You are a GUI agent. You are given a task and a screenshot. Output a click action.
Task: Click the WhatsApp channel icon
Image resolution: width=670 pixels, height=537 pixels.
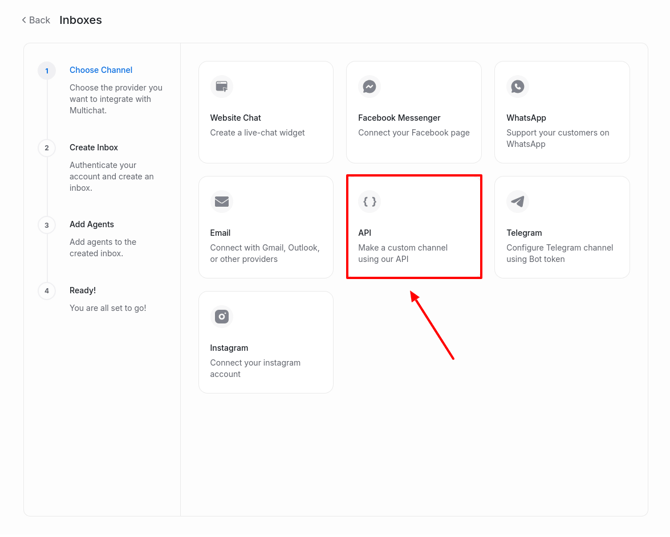point(518,87)
